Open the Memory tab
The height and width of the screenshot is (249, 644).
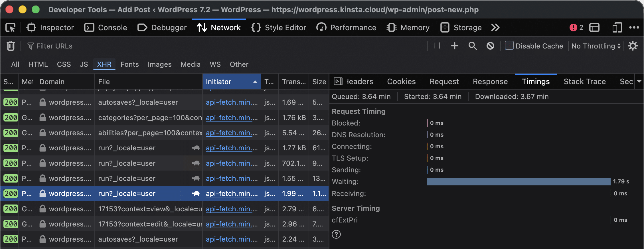(x=408, y=28)
